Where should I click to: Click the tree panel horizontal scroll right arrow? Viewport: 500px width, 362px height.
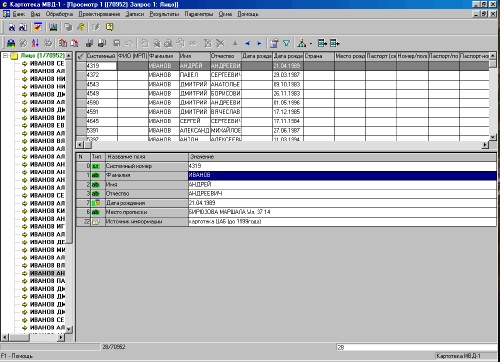(x=61, y=337)
